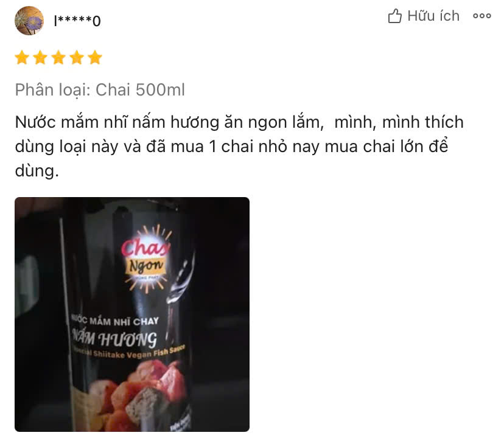Select the Phân loại: Chai 500ml text
This screenshot has height=441, width=504.
click(x=100, y=90)
